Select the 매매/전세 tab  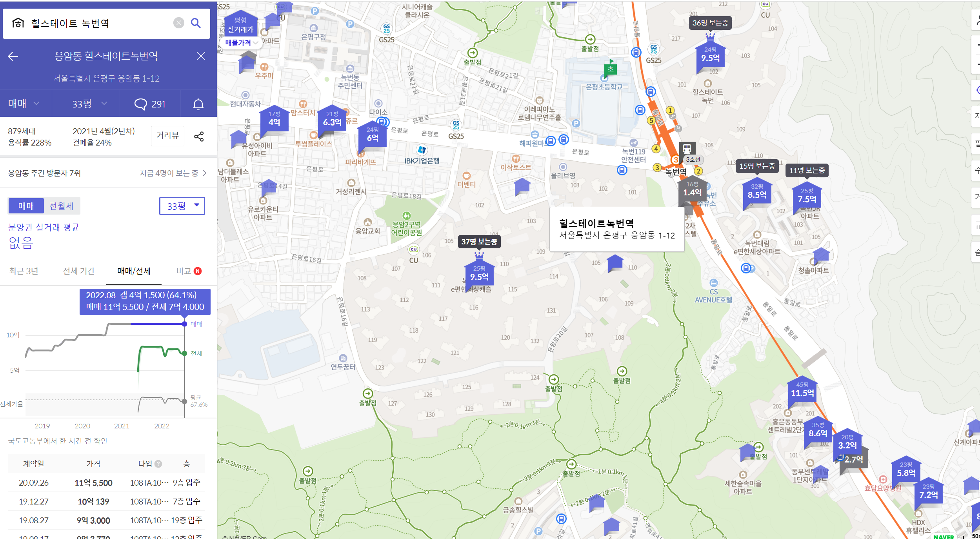coord(134,271)
